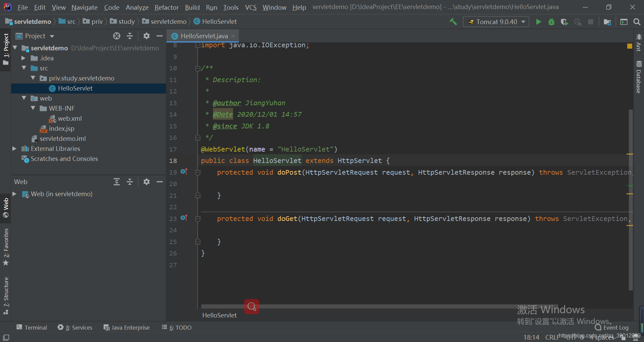Click the study breadcrumb in navigation bar
The image size is (644, 342).
pos(122,22)
